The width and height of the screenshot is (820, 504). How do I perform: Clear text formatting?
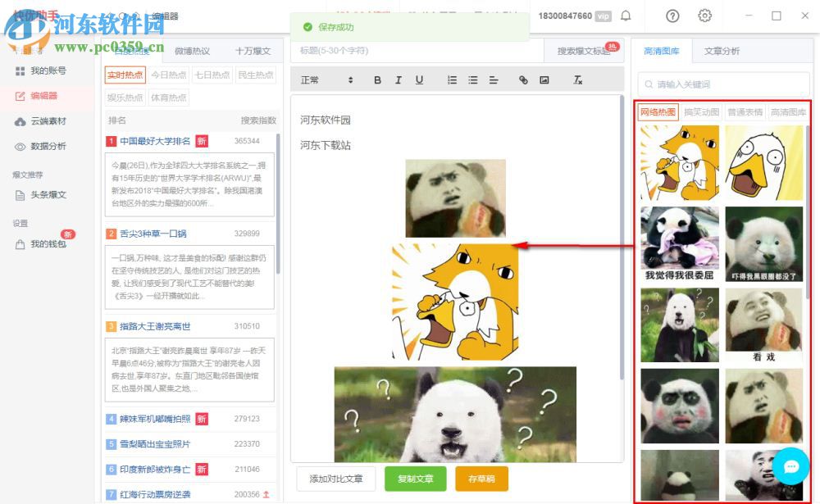coord(577,80)
